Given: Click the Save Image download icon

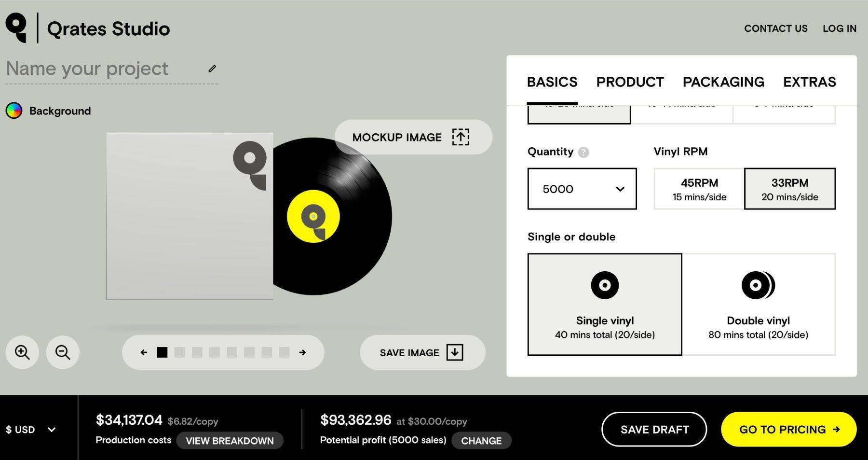Looking at the screenshot, I should coord(454,352).
